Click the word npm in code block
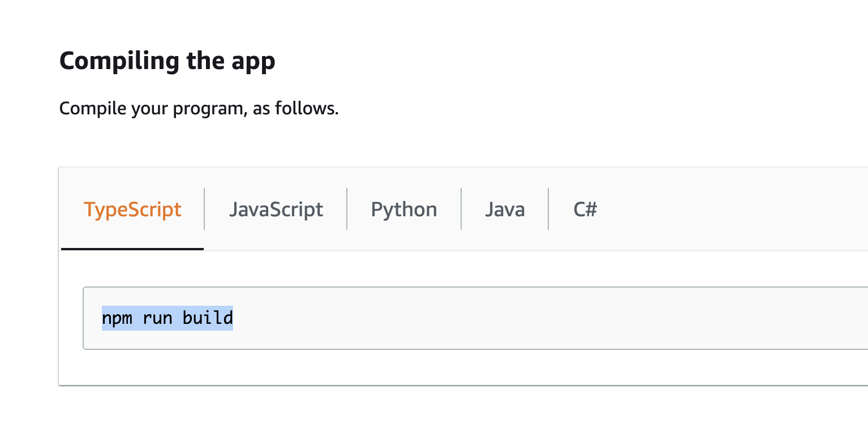The height and width of the screenshot is (428, 868). point(117,318)
